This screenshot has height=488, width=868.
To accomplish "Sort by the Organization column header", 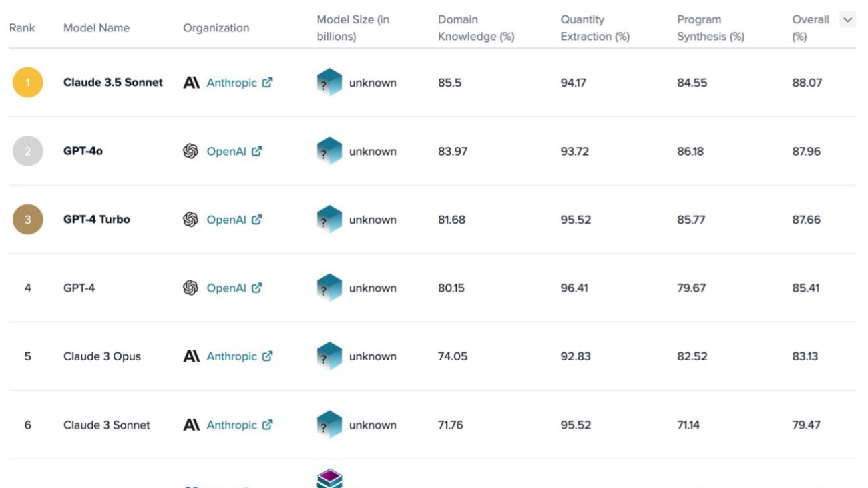I will [x=216, y=28].
